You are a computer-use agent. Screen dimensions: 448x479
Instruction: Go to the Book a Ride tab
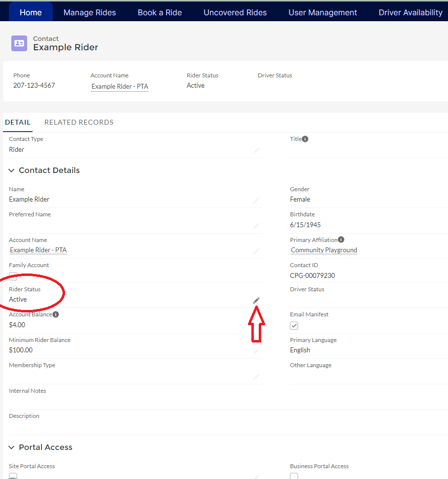(x=160, y=12)
